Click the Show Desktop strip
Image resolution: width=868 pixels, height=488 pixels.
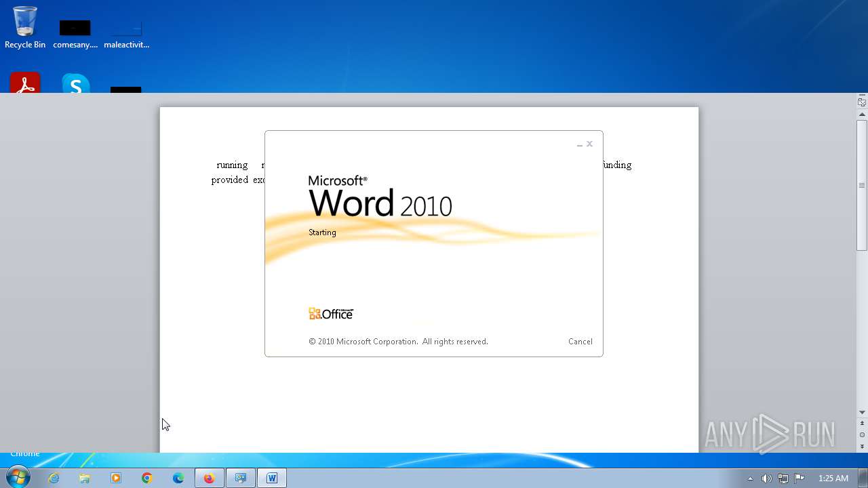click(x=863, y=478)
